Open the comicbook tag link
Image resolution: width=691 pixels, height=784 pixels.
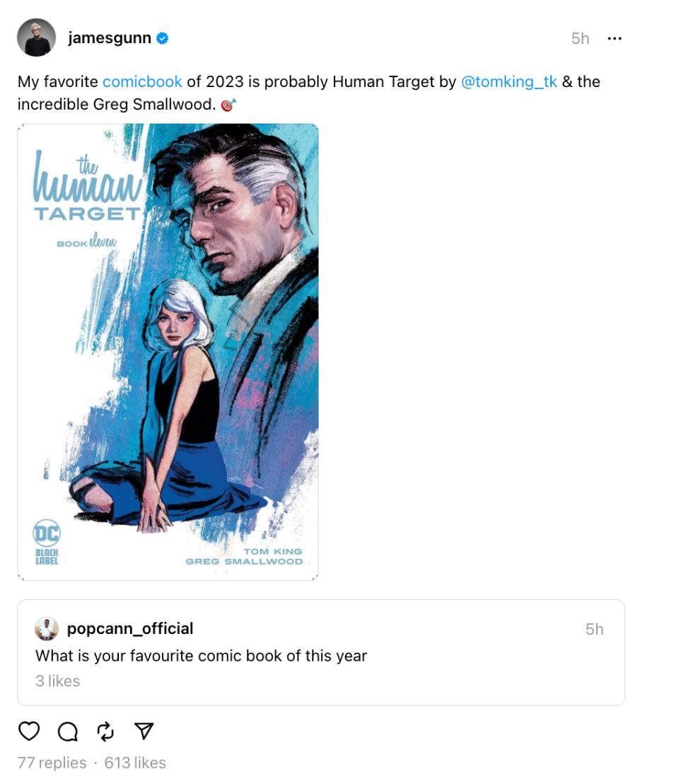pyautogui.click(x=142, y=81)
